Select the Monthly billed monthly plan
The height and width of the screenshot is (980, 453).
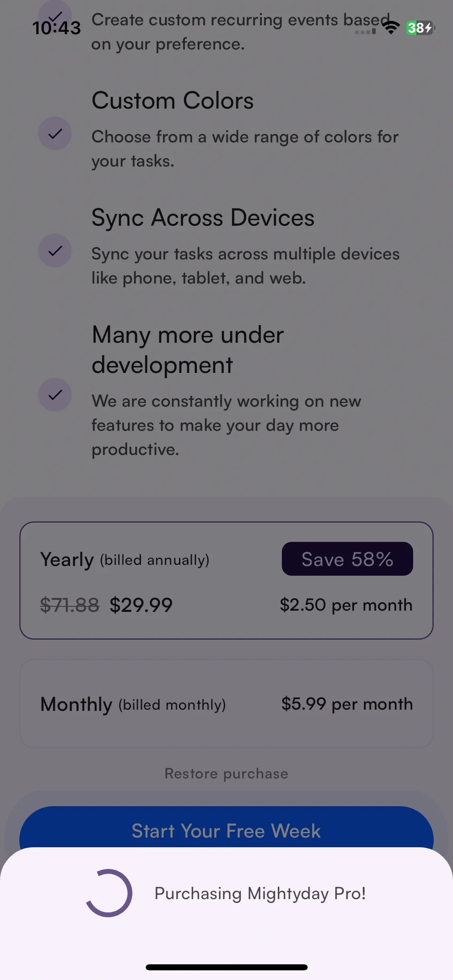click(226, 704)
